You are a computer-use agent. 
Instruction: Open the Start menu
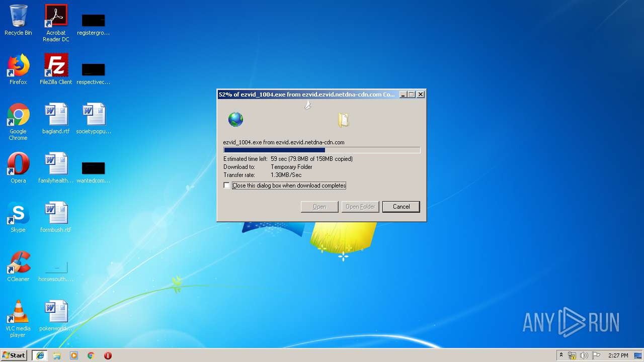click(14, 355)
